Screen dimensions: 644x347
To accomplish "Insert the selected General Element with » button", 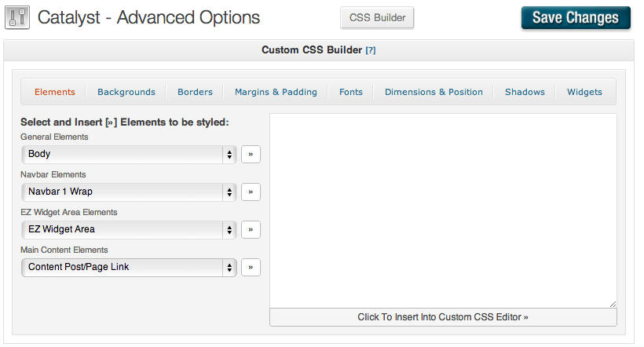I will pos(251,155).
